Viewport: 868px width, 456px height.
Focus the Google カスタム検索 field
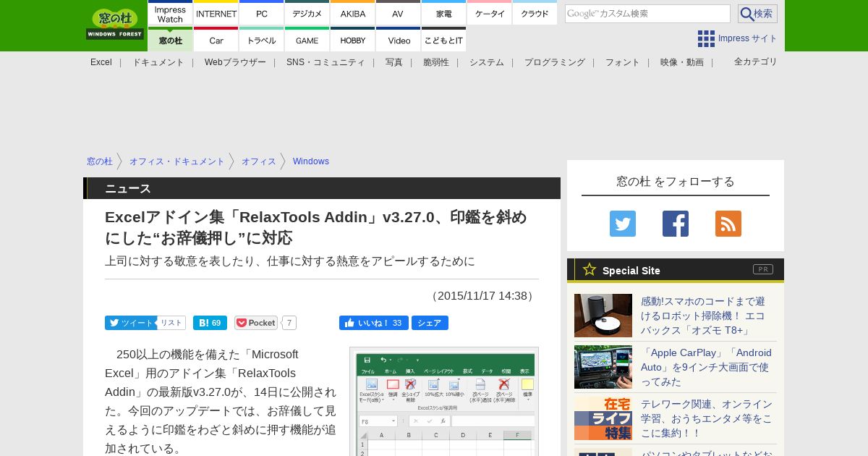point(647,14)
